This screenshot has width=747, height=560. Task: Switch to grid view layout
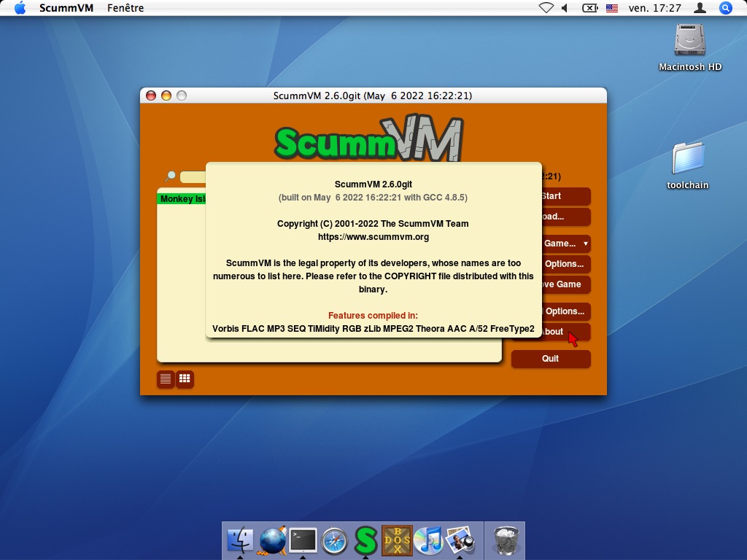coord(185,379)
